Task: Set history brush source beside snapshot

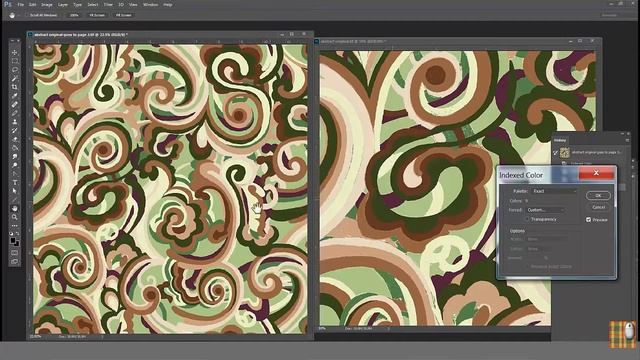Action: coord(556,152)
